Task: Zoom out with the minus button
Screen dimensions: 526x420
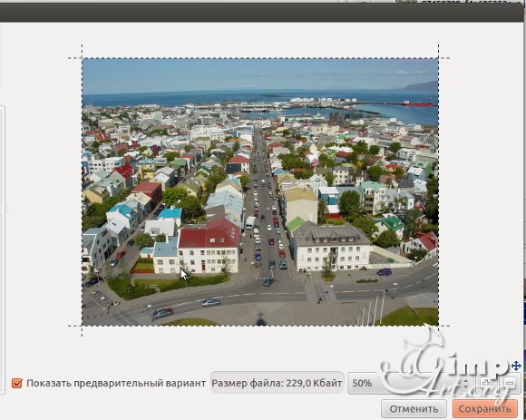Action: click(x=510, y=383)
